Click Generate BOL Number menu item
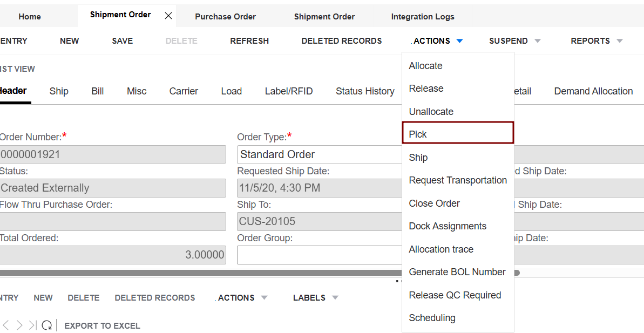 [x=457, y=272]
